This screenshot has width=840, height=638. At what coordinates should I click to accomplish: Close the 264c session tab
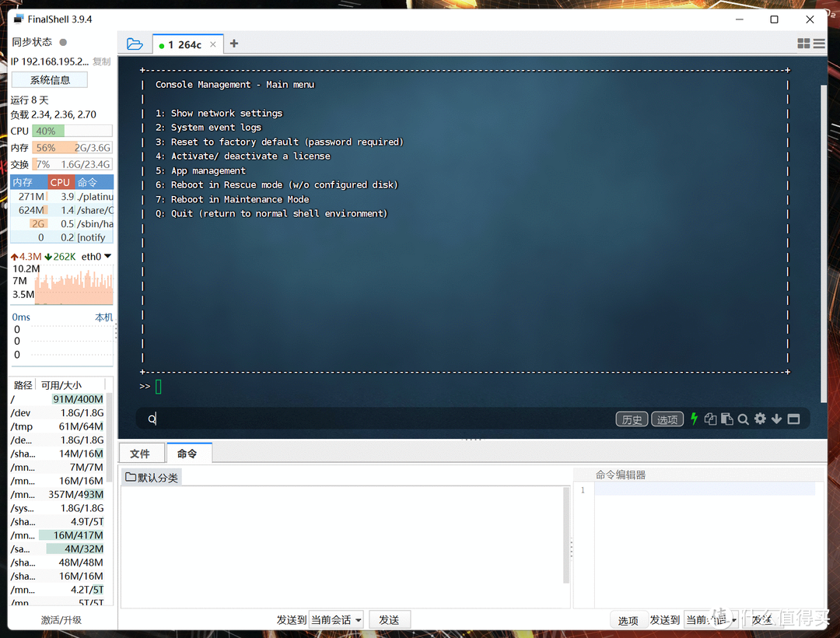213,44
